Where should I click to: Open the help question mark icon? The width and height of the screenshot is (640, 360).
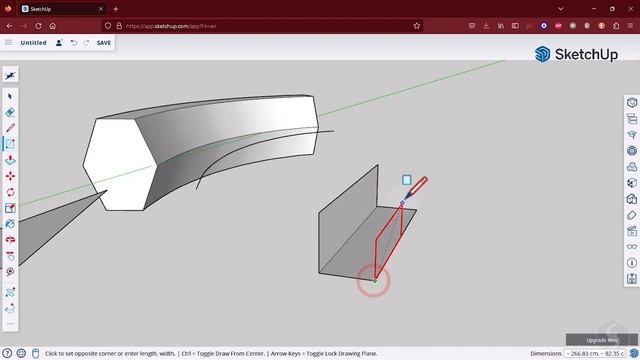tap(7, 353)
